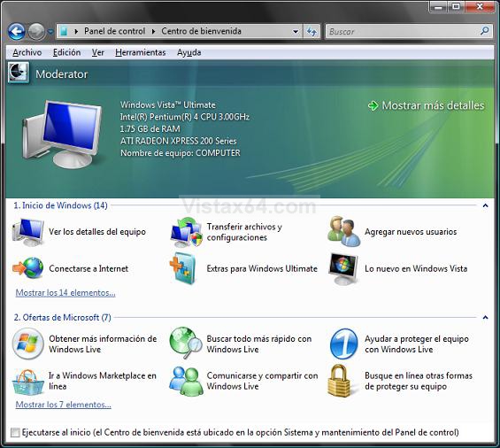Image resolution: width=500 pixels, height=448 pixels.
Task: Select Ayudar a proteger el equipo label
Action: (417, 344)
